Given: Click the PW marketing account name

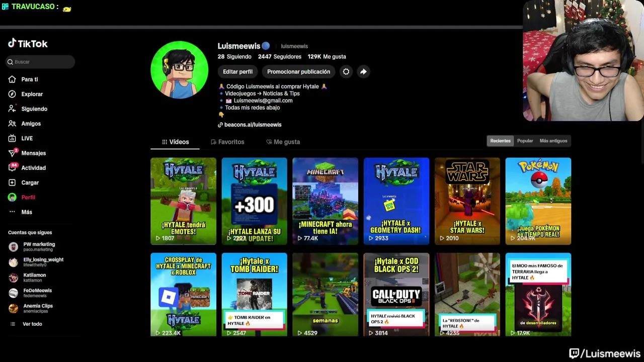Looking at the screenshot, I should point(39,244).
